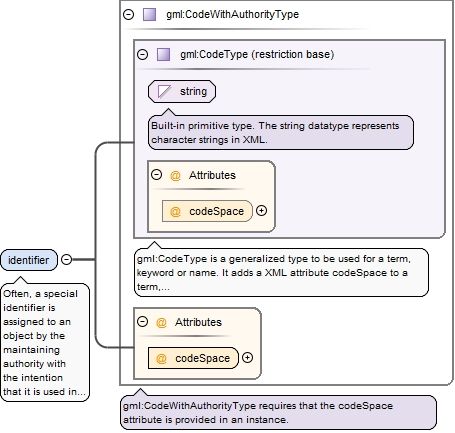Click the identifier description annotation text
This screenshot has width=455, height=433.
(45, 343)
